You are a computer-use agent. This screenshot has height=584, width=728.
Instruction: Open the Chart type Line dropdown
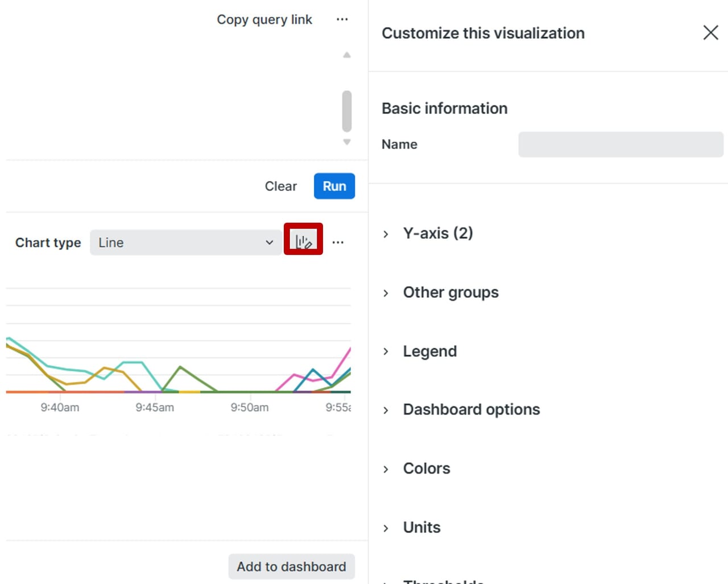click(x=185, y=243)
